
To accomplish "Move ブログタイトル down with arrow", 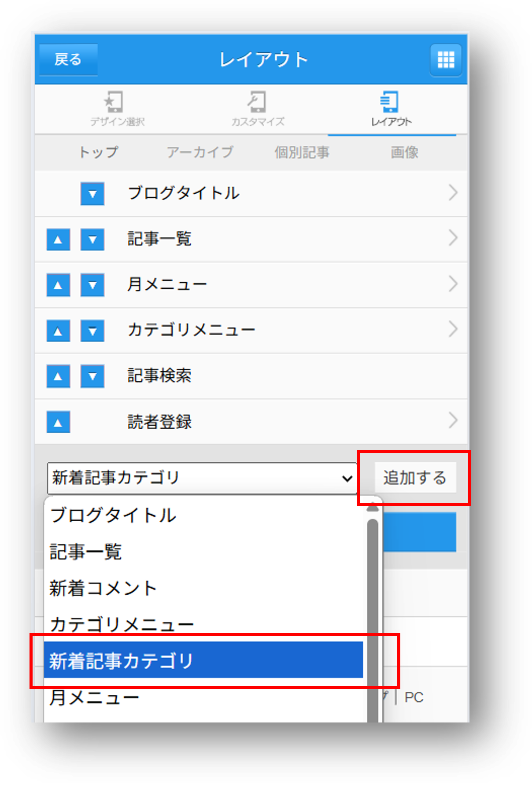I will 92,194.
